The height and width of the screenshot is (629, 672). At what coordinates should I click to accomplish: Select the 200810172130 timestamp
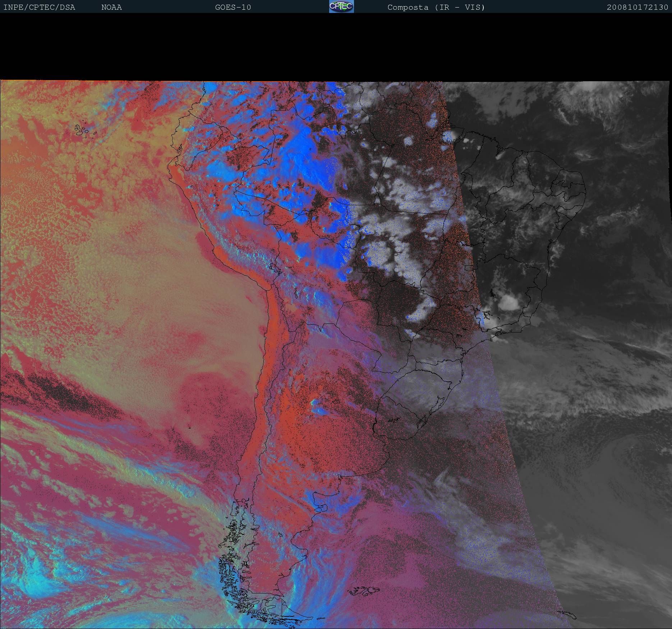tap(637, 7)
